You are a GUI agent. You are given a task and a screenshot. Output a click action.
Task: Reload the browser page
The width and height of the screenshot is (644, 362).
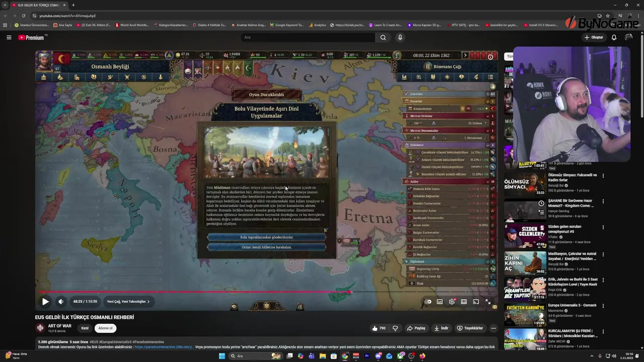pyautogui.click(x=23, y=16)
